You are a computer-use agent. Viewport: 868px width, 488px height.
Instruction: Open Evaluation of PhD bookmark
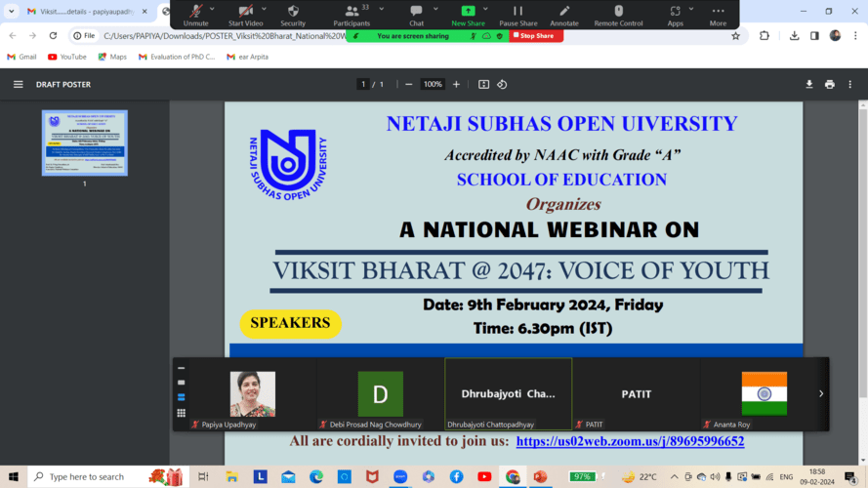tap(177, 57)
